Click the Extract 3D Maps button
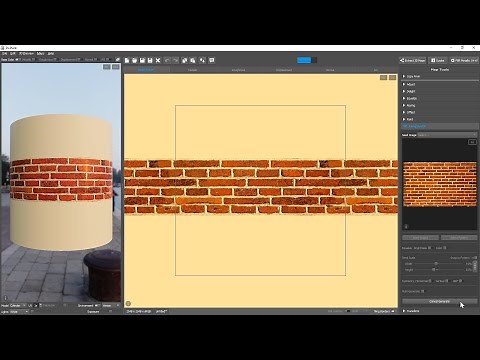Screen dimensions: 480x360 click(x=413, y=60)
